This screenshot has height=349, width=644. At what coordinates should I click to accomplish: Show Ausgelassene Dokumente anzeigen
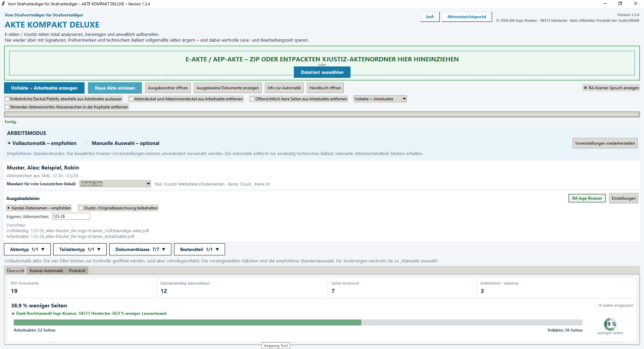tap(228, 88)
